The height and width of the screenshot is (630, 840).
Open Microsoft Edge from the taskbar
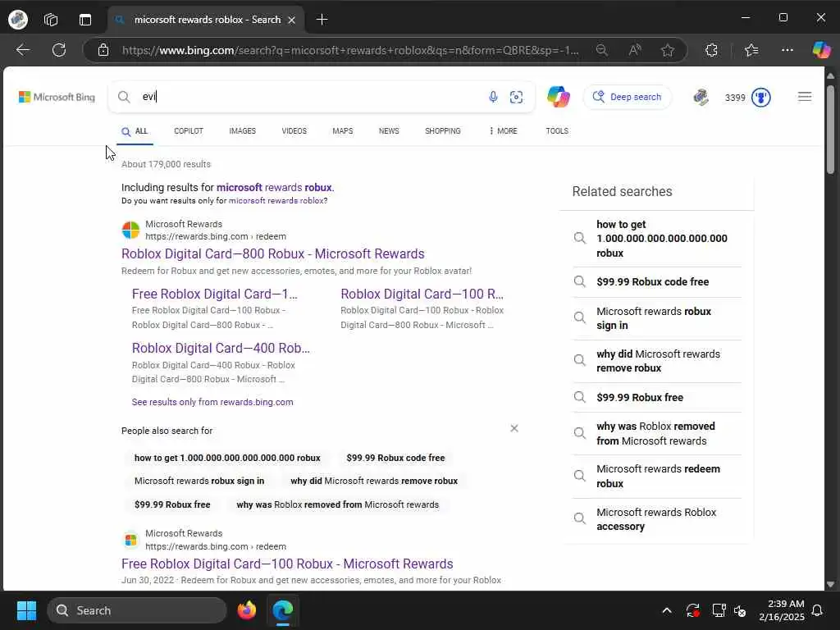(x=283, y=610)
